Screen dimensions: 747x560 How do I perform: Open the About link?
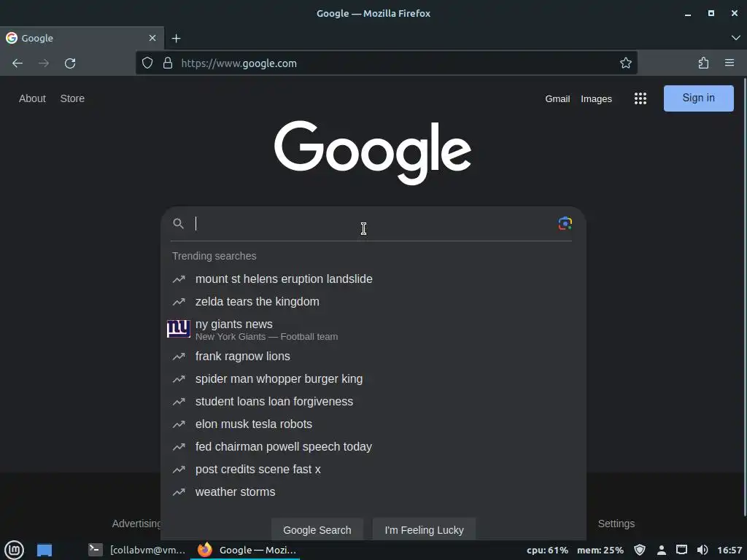coord(32,98)
